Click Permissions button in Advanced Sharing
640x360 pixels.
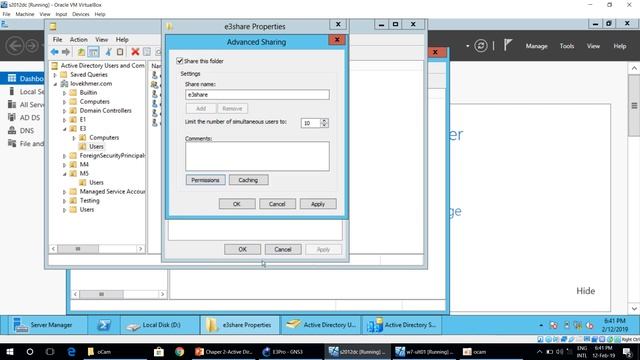(205, 180)
